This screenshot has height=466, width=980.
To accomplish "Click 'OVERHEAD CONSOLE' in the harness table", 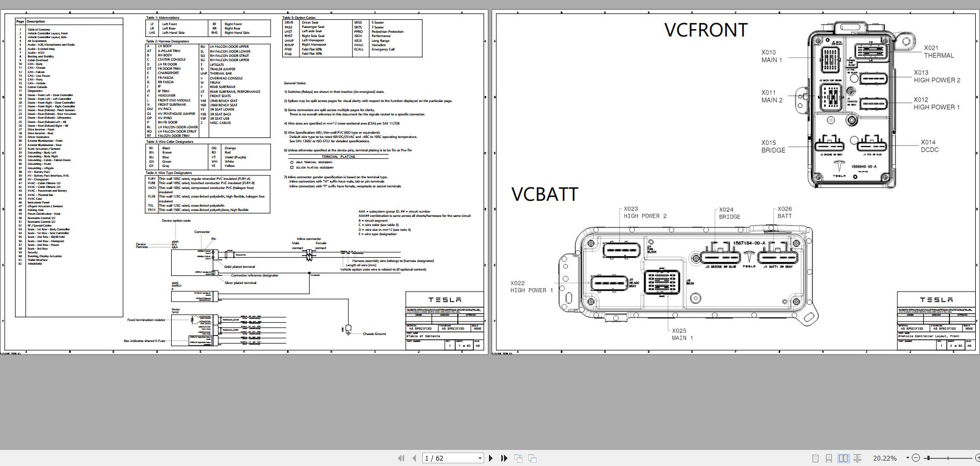I will [x=226, y=78].
